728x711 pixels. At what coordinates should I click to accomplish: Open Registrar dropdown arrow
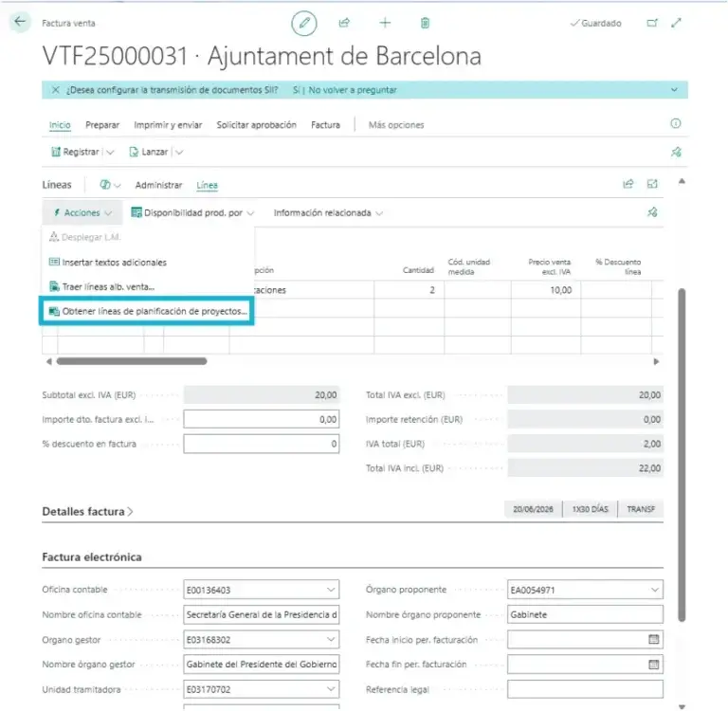coord(110,152)
